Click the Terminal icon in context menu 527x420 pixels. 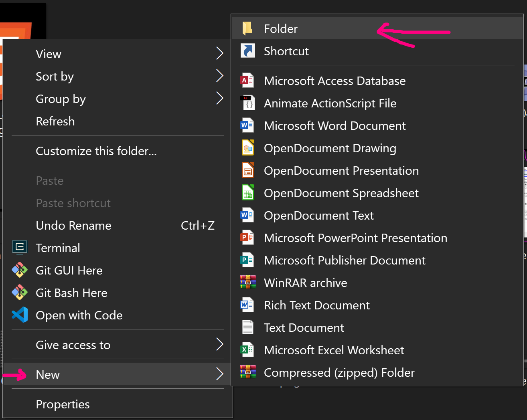(x=19, y=248)
